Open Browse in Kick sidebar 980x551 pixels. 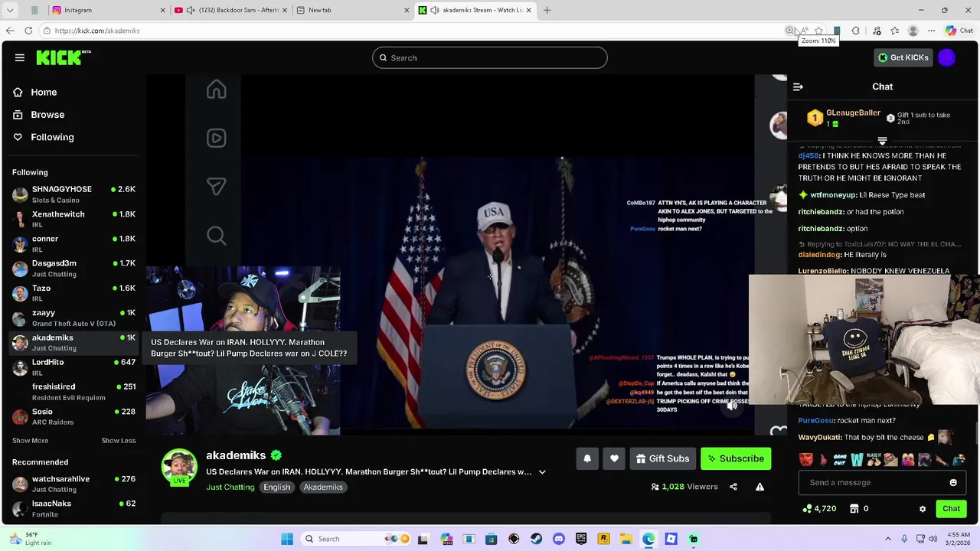47,115
